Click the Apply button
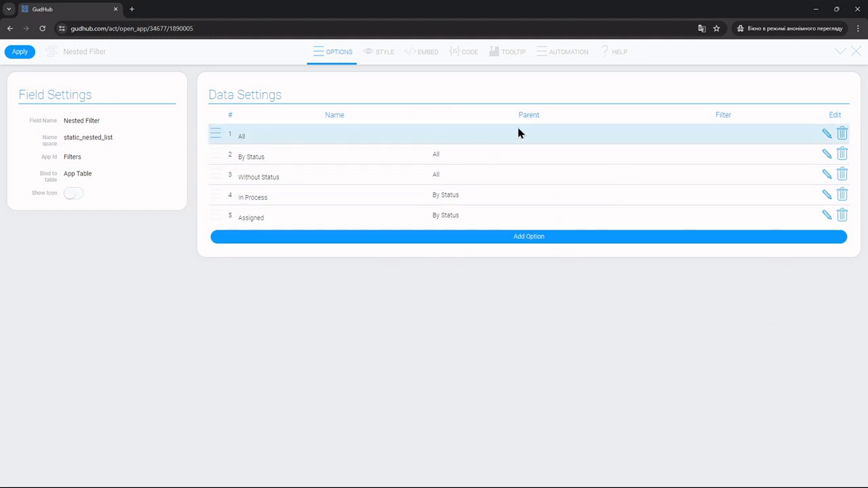This screenshot has height=488, width=868. click(x=20, y=52)
